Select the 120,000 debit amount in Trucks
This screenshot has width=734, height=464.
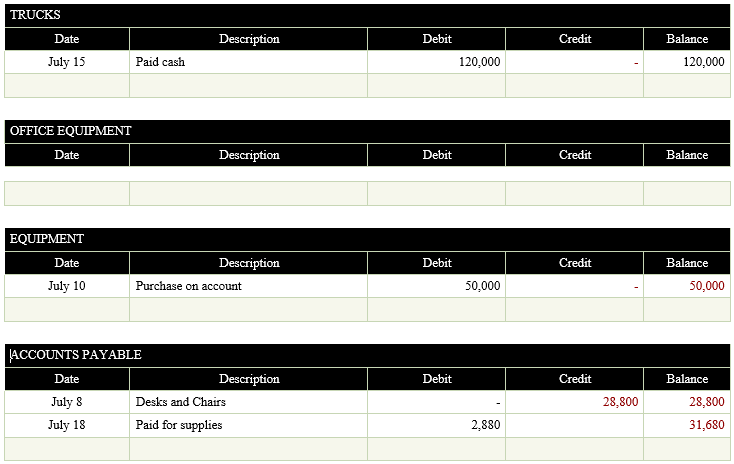(x=480, y=62)
